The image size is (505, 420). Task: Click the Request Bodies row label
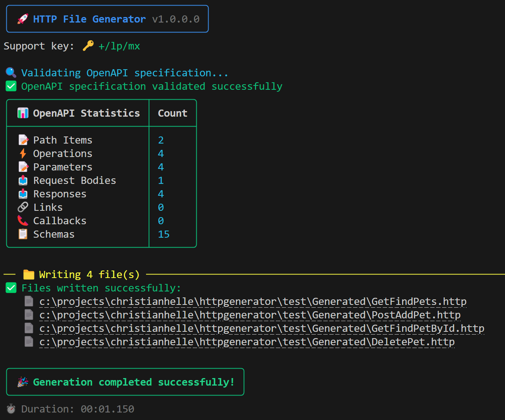[74, 181]
